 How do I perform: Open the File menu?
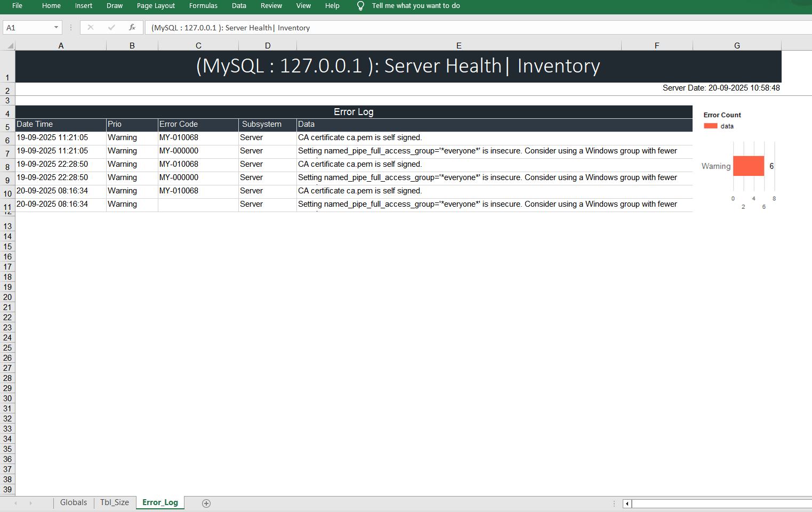(x=18, y=6)
